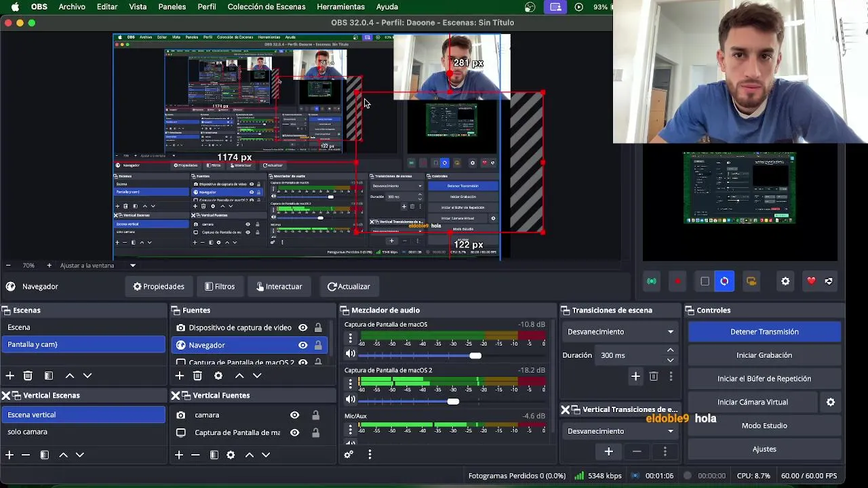Open options menu for Mic/Aux audio channel
868x488 pixels.
(x=351, y=430)
